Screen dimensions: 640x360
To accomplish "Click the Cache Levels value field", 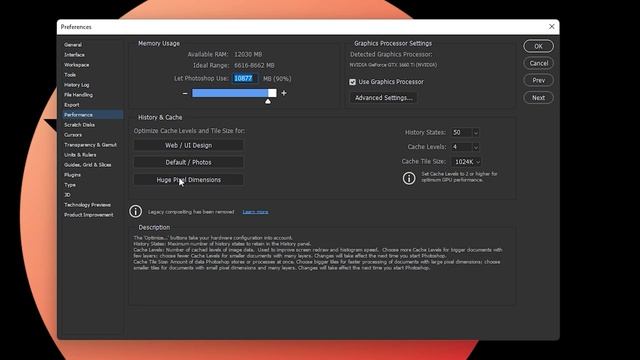I will tap(461, 147).
